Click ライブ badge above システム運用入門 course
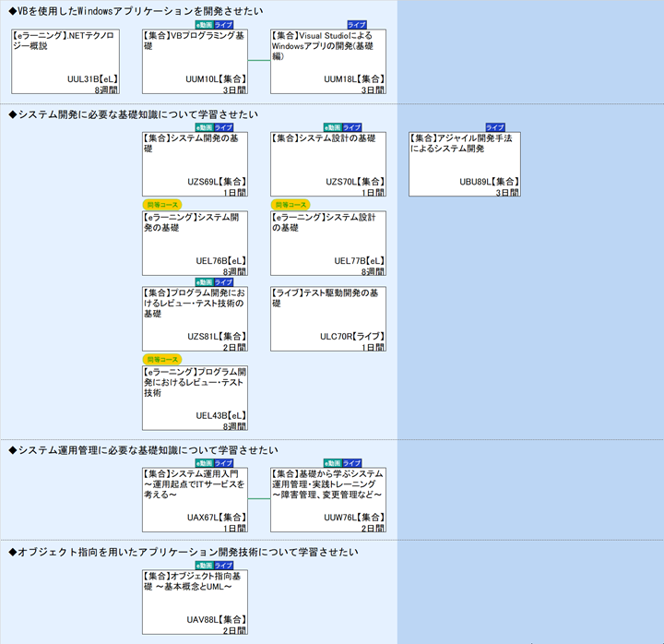This screenshot has width=664, height=644. [223, 462]
